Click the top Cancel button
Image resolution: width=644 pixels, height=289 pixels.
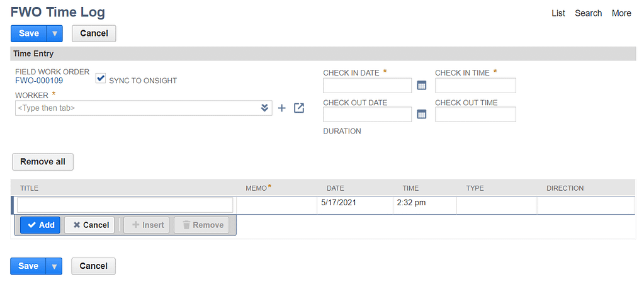94,33
